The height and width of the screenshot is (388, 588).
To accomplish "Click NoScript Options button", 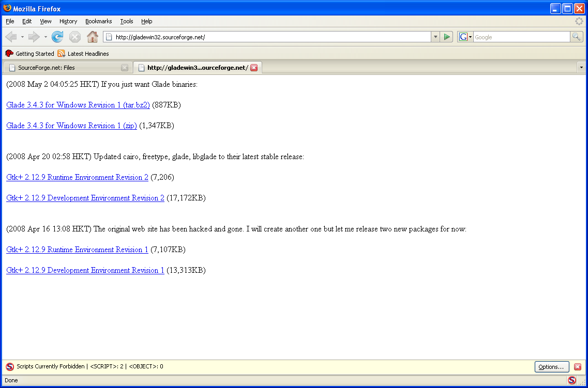I will 551,367.
